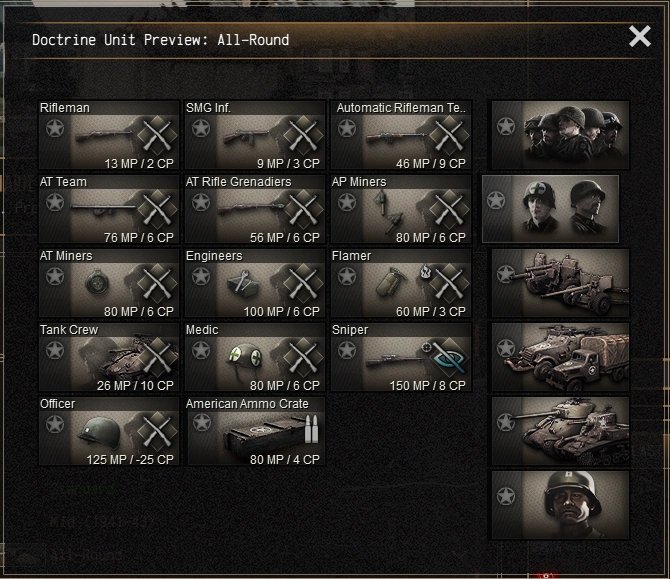670x579 pixels.
Task: Select the medic and officer support category
Action: [x=550, y=209]
